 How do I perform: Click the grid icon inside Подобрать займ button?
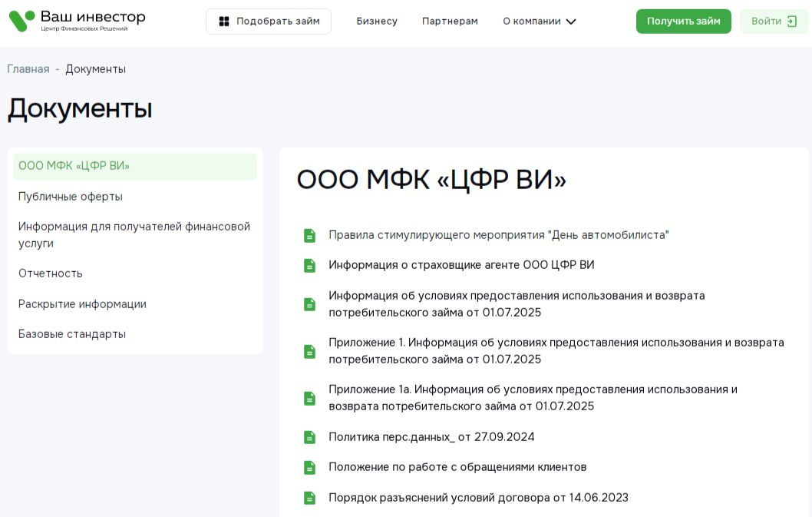click(x=222, y=21)
